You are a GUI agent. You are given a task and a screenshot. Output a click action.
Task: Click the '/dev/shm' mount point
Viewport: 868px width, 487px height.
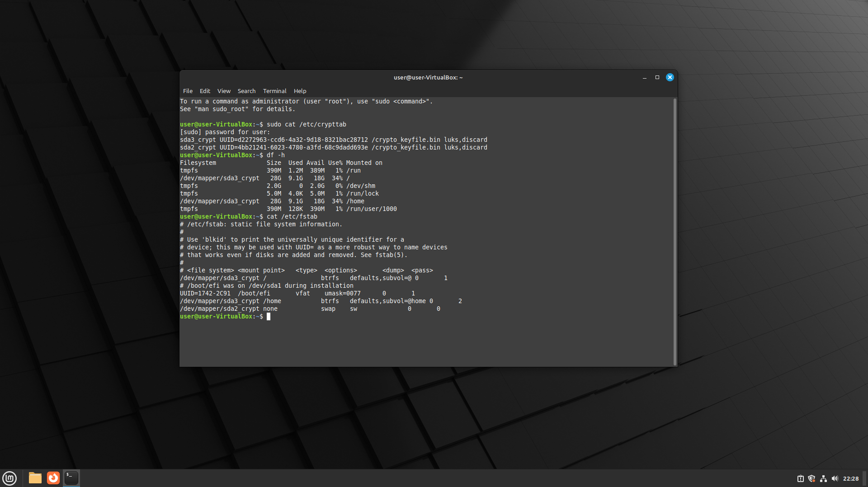click(361, 186)
